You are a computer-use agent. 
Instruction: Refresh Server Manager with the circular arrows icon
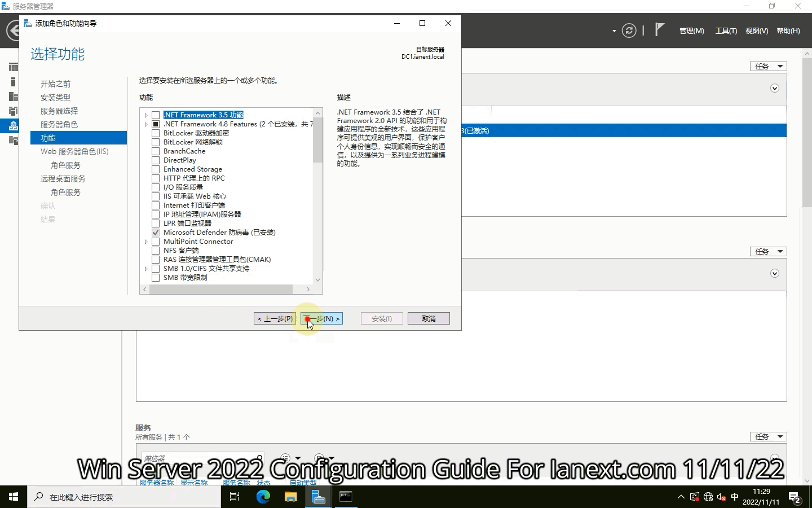coord(629,30)
